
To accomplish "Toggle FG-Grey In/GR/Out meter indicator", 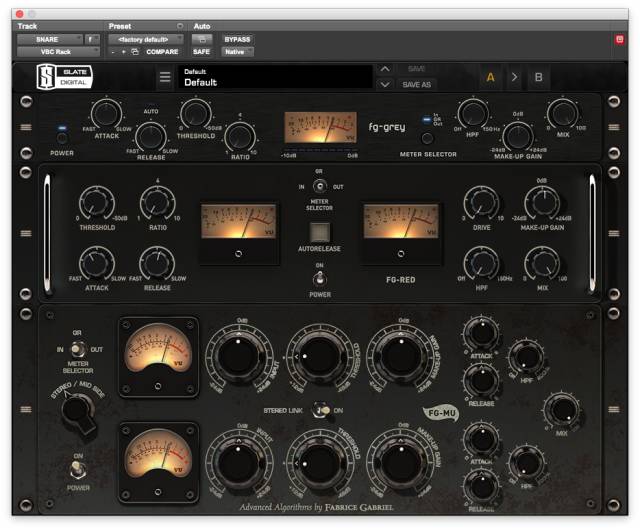I will pyautogui.click(x=427, y=119).
